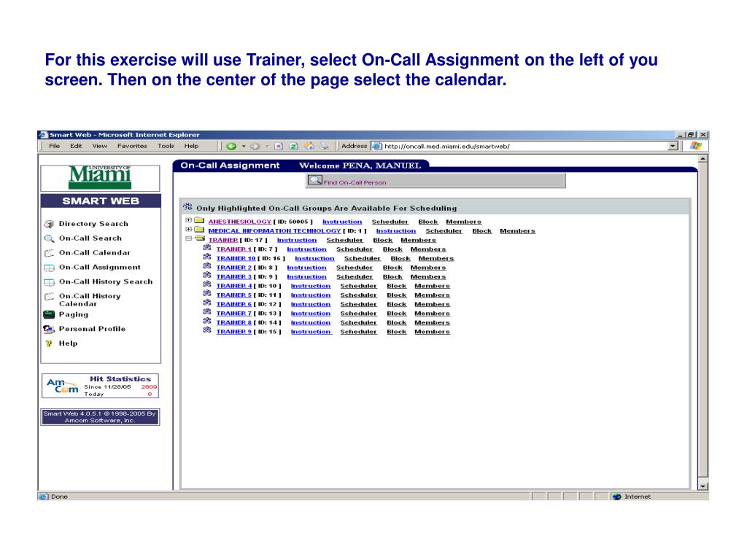Expand the ANESTHESIOLOGY group tree
Image resolution: width=747 pixels, height=560 pixels.
(189, 220)
